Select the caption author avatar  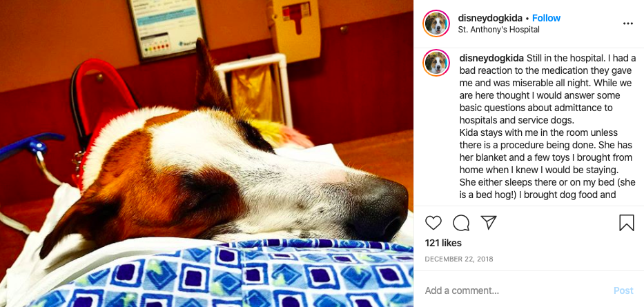point(436,63)
